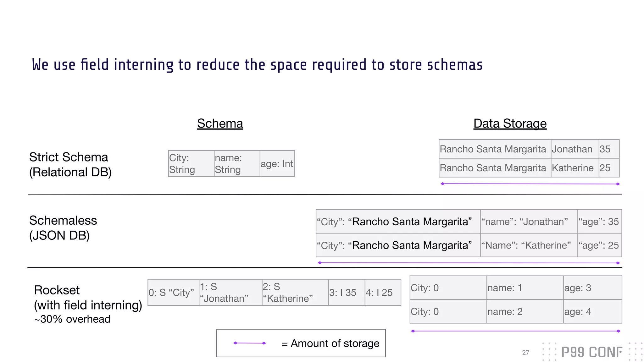Click the JSON City cell in Katherine's row
Viewport: 644px width, 362px height.
pos(398,245)
